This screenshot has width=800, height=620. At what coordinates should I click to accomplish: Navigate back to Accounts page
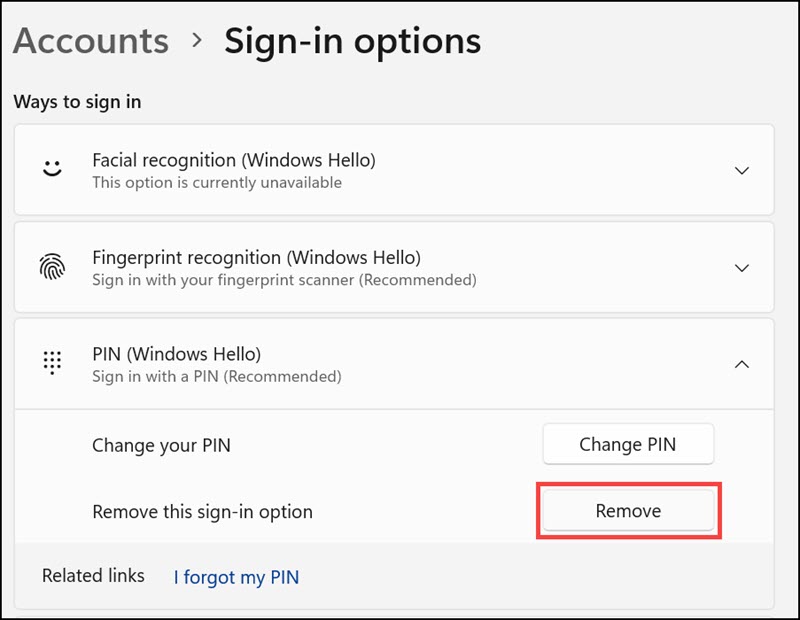point(91,41)
